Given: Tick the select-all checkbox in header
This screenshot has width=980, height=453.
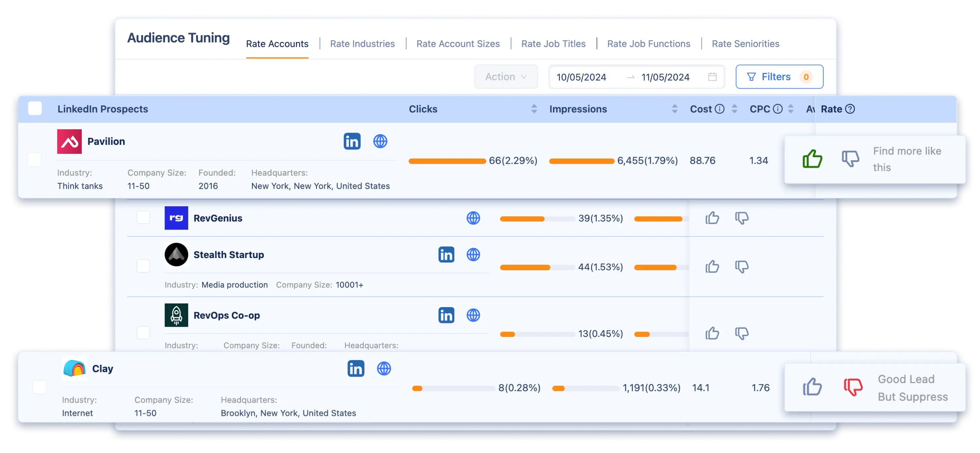Looking at the screenshot, I should [x=35, y=109].
